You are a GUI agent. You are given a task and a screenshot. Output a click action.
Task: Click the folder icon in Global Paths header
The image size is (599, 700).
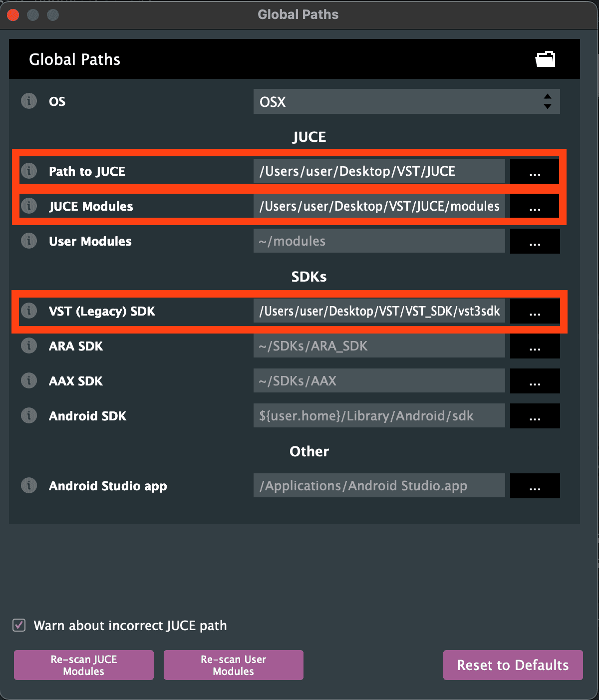[545, 59]
